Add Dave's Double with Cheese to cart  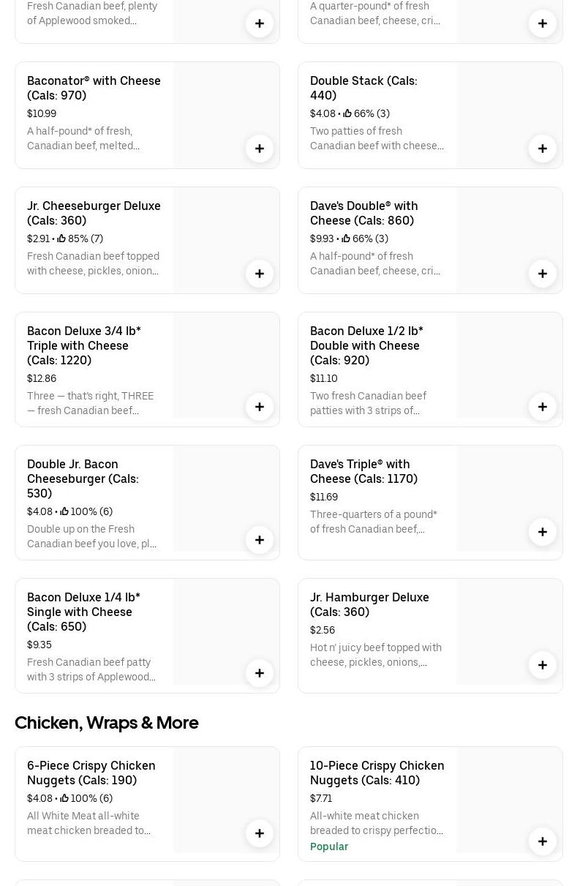coord(543,274)
